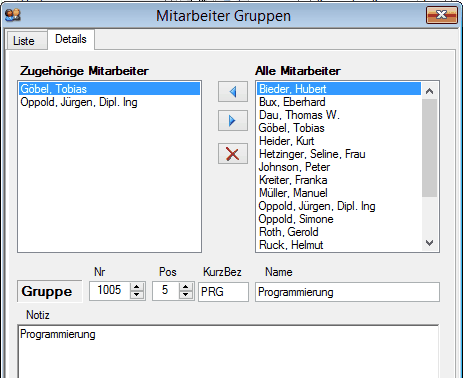Screen dimensions: 463x378
Task: Switch to the Liste tab
Action: pyautogui.click(x=27, y=41)
